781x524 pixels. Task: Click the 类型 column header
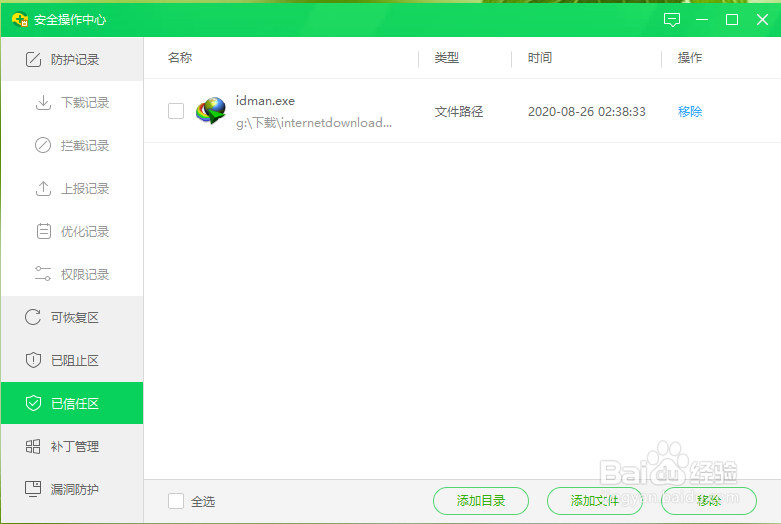pos(446,58)
